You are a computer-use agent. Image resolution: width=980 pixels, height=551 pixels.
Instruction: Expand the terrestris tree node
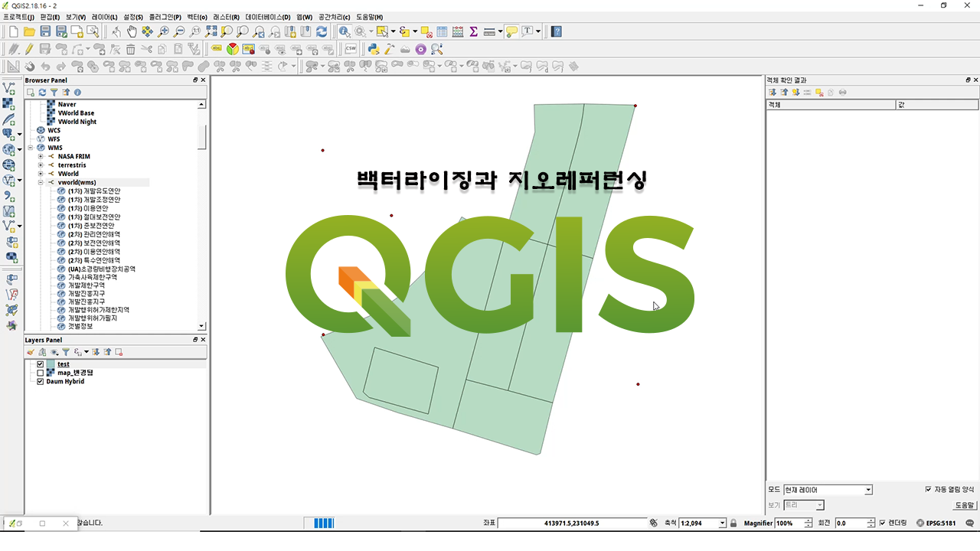tap(41, 165)
